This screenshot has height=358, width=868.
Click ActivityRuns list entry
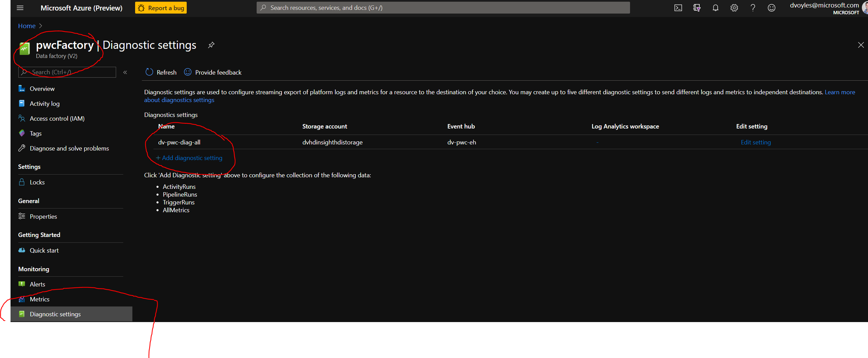coord(179,187)
